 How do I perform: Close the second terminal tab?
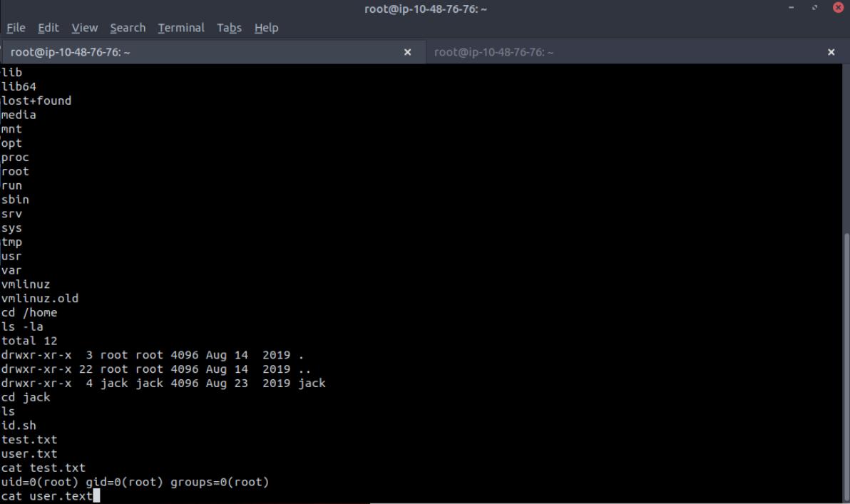pos(831,52)
